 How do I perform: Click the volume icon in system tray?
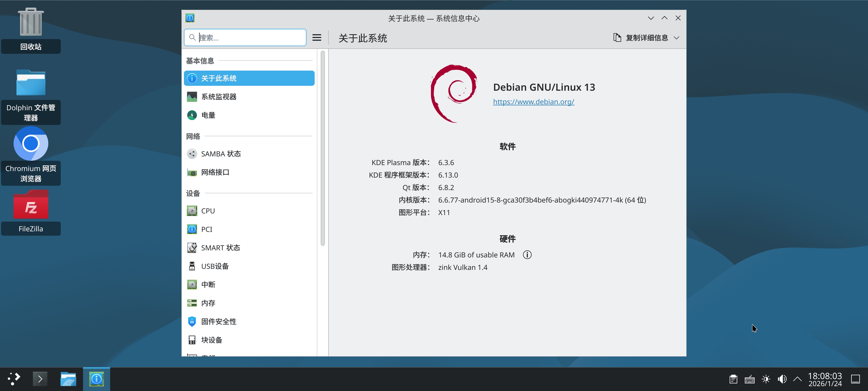782,379
